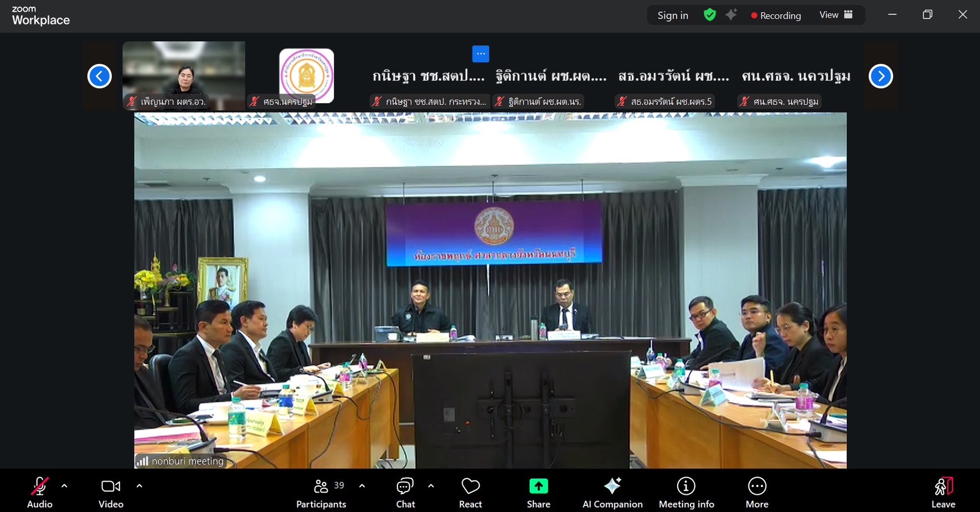Open the React emoji menu
This screenshot has height=512, width=980.
(471, 492)
